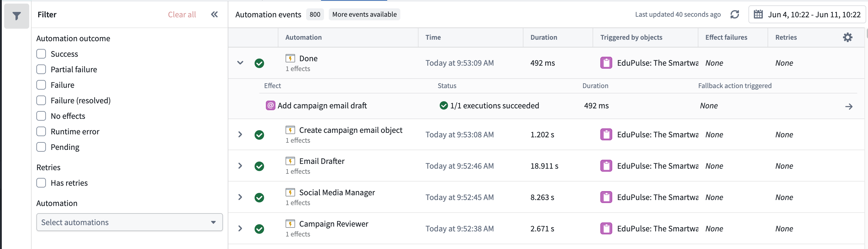
Task: Click automation icon beside Done
Action: 290,59
